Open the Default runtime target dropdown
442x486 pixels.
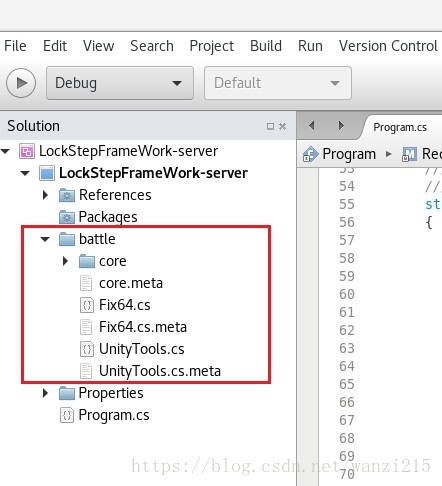click(x=278, y=83)
